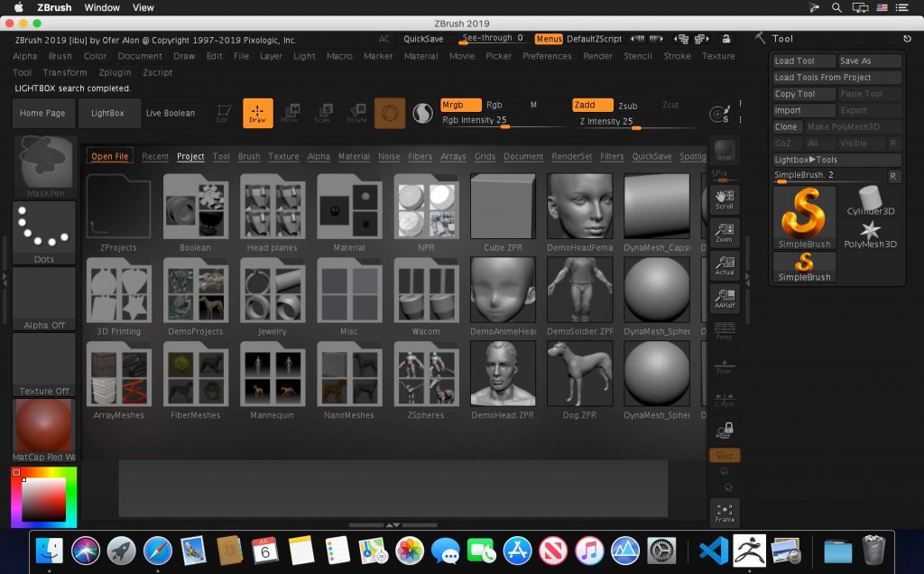924x574 pixels.
Task: Expand Lightbox Tools in Tool panel
Action: coord(806,160)
